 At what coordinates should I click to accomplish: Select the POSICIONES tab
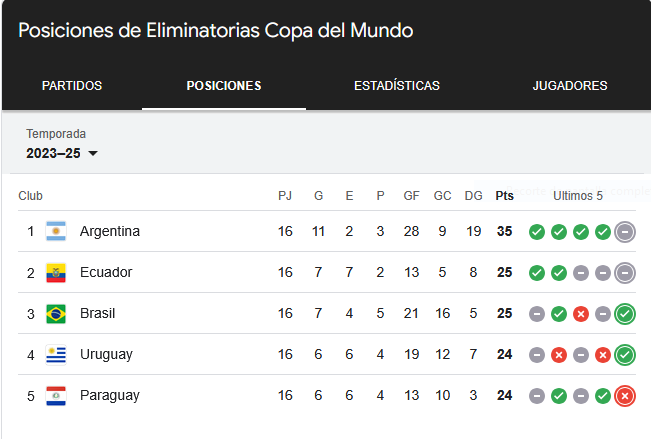tap(224, 86)
